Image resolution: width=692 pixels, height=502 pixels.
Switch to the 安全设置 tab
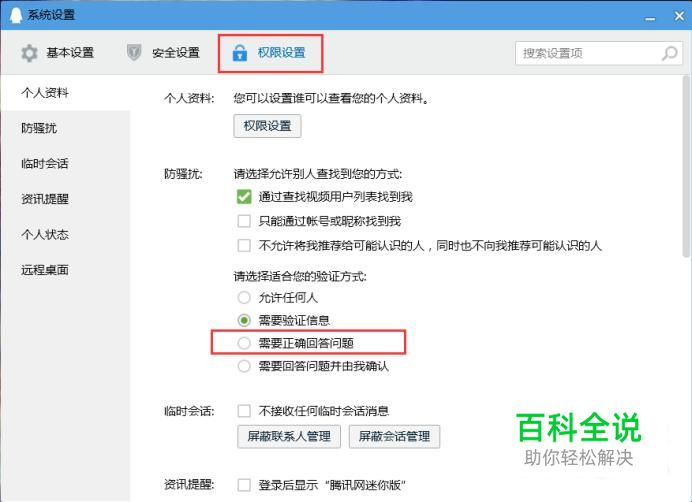pyautogui.click(x=163, y=53)
